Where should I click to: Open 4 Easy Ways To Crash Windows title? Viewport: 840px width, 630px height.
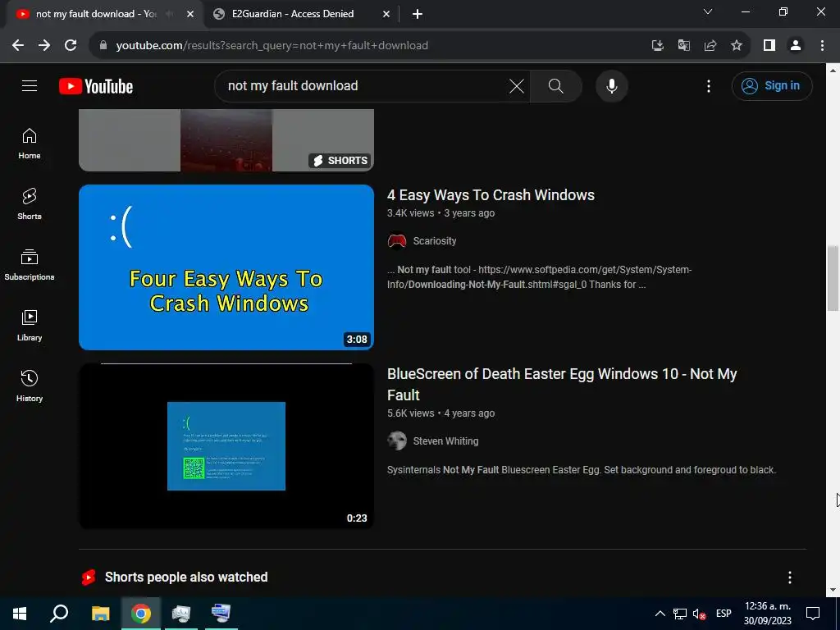point(491,195)
